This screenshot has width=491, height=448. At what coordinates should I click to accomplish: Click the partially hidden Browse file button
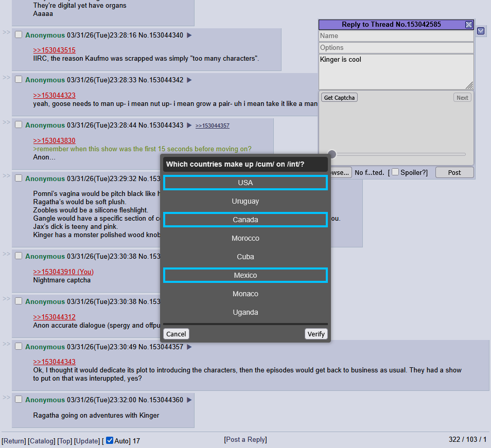point(341,172)
